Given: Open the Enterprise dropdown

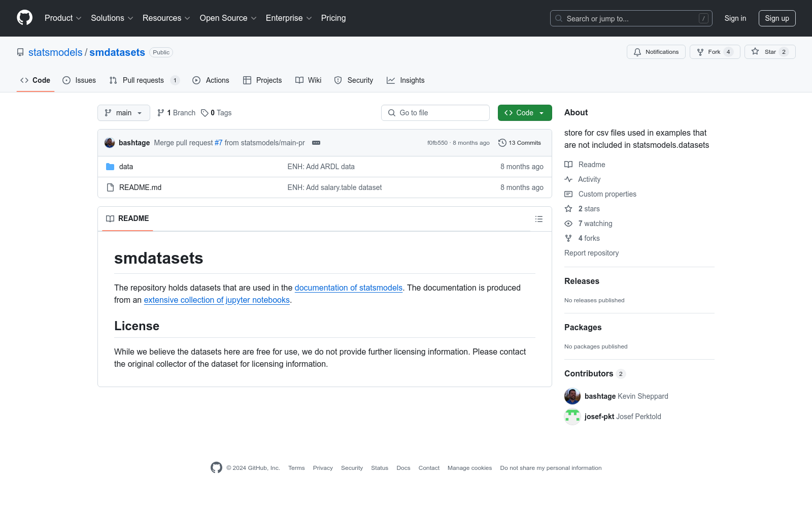Looking at the screenshot, I should coord(289,18).
